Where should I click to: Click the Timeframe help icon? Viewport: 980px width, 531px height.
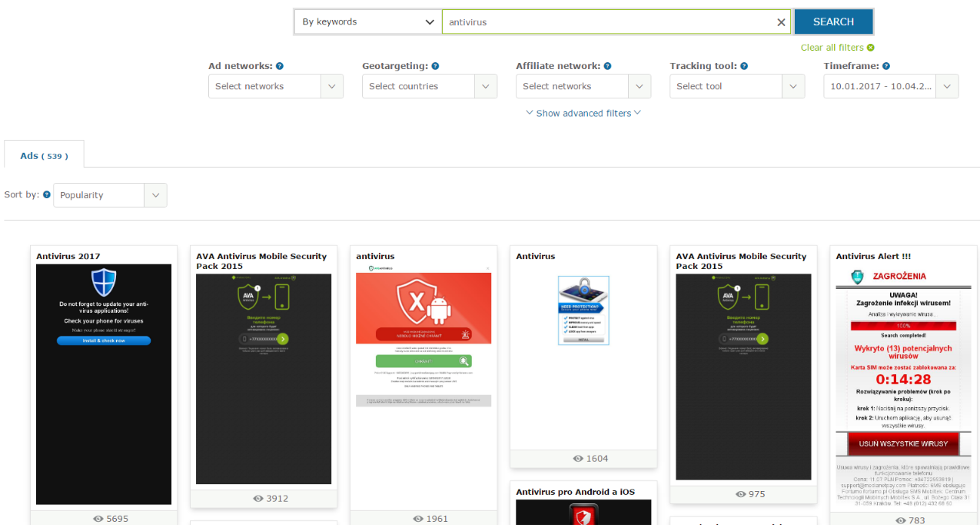point(886,66)
